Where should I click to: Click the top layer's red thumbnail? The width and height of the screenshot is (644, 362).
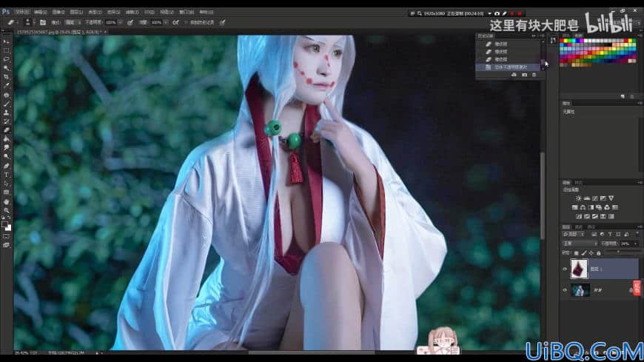[579, 269]
